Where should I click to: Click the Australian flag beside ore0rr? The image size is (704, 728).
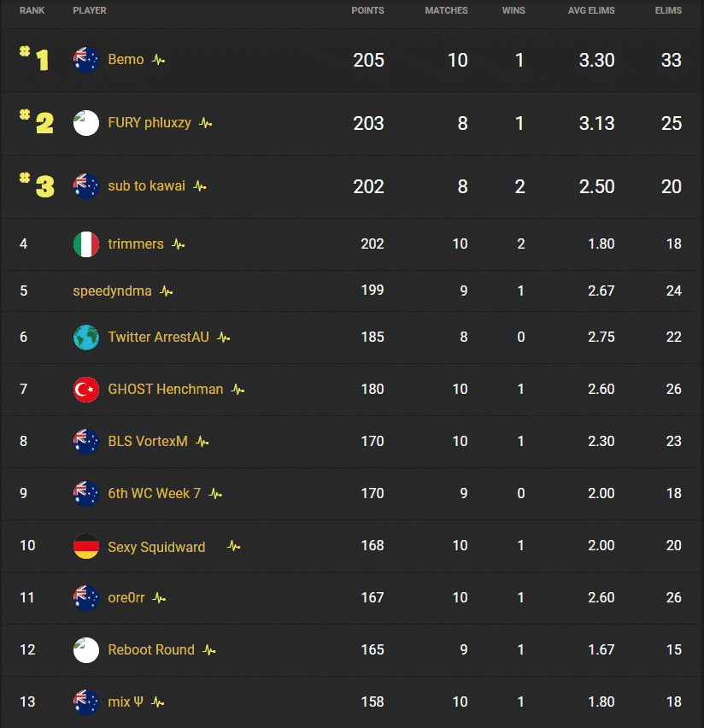[x=85, y=597]
